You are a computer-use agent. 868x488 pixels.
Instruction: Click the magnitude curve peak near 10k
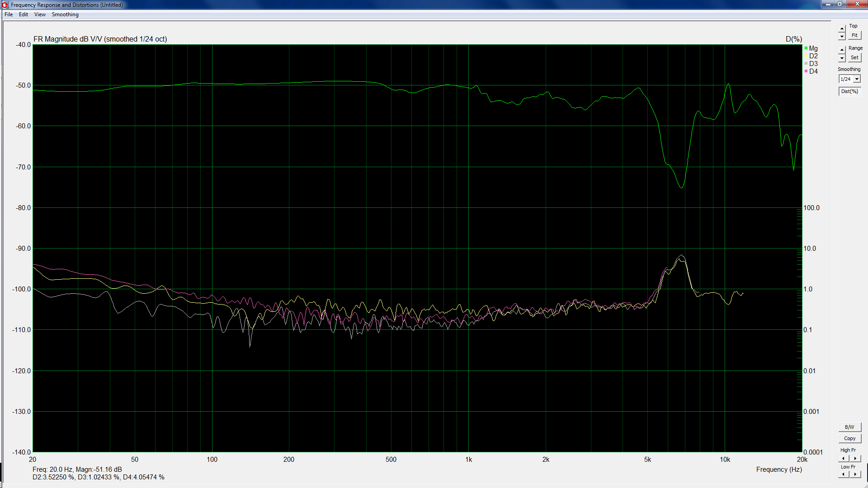tap(728, 84)
